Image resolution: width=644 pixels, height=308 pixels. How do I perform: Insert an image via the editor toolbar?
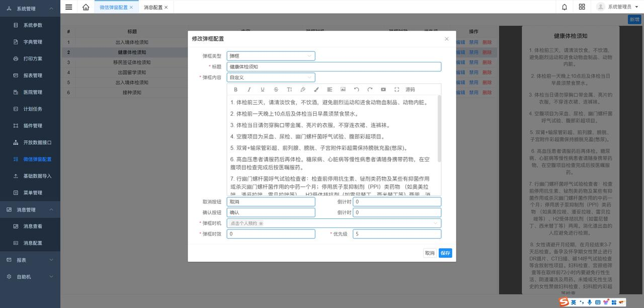(x=343, y=90)
